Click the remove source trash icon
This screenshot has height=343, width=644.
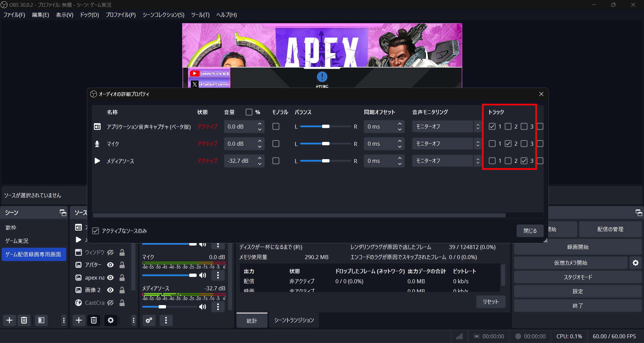tap(94, 320)
